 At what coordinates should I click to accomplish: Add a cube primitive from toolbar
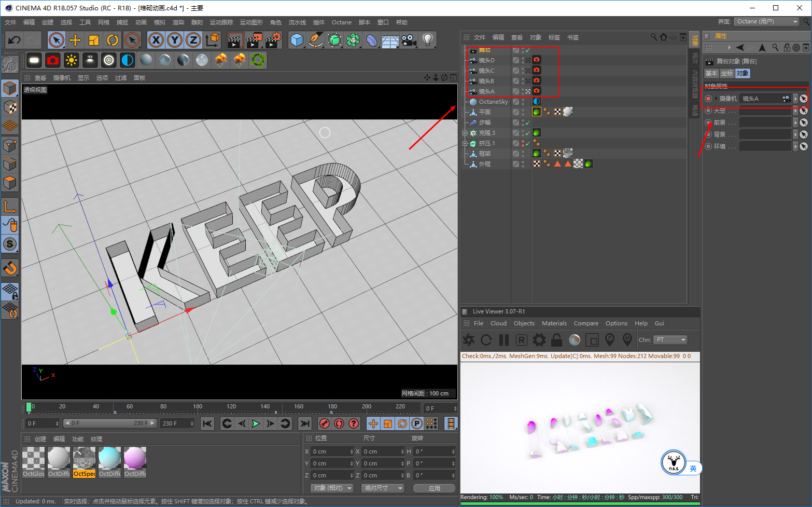pos(297,40)
